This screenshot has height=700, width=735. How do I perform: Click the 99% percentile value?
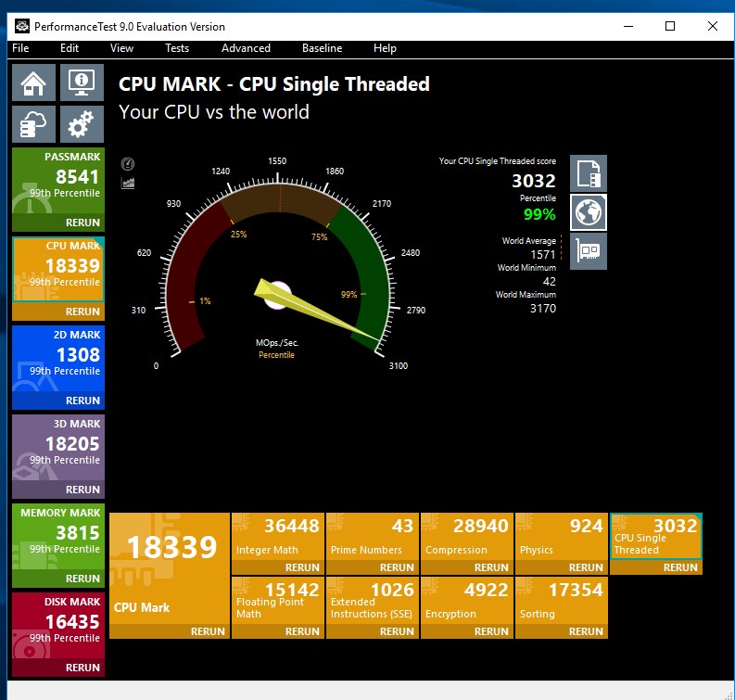click(x=539, y=215)
